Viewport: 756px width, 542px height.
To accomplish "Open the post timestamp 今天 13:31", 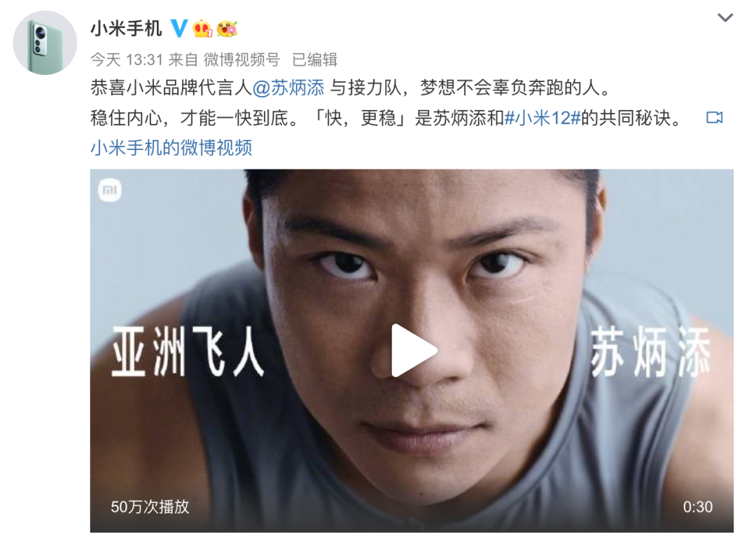I will point(127,60).
